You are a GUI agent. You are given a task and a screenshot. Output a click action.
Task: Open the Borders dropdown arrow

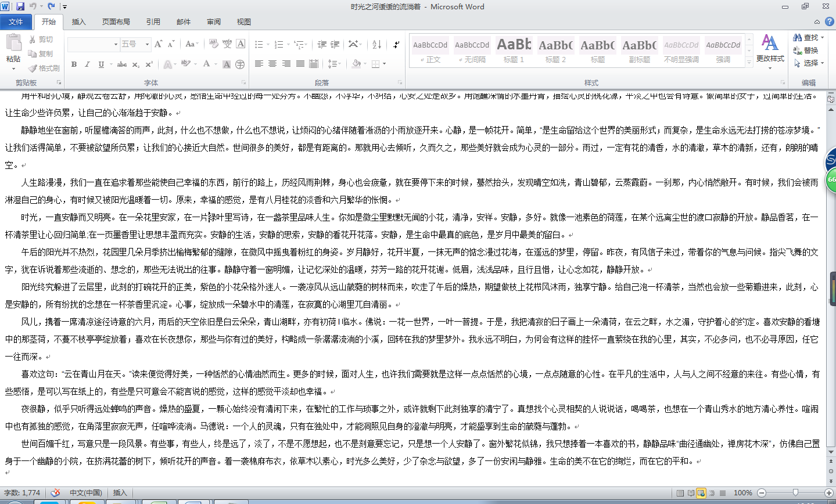click(x=384, y=64)
